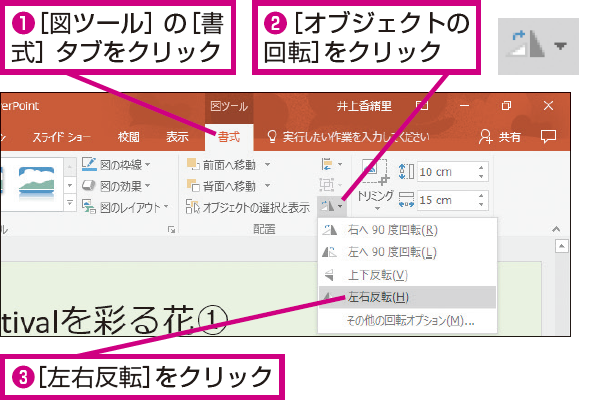600x400 pixels.
Task: Open 図のレイアウト picture layout dropdown
Action: click(126, 207)
